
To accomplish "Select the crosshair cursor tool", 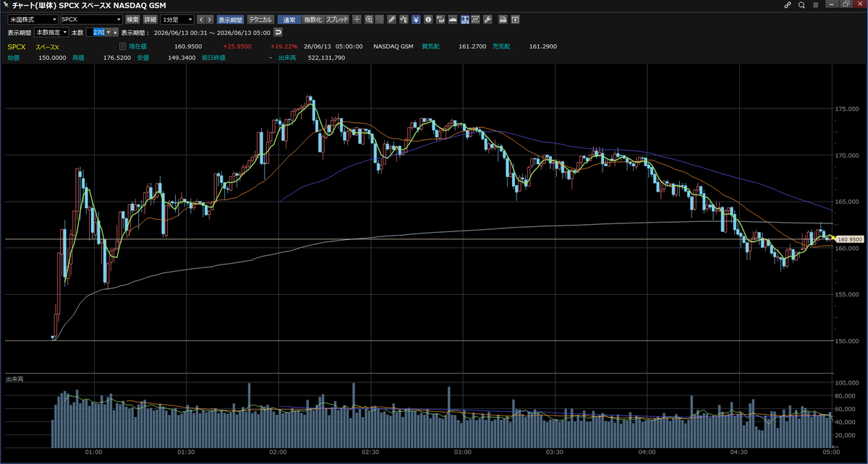I will click(x=357, y=20).
